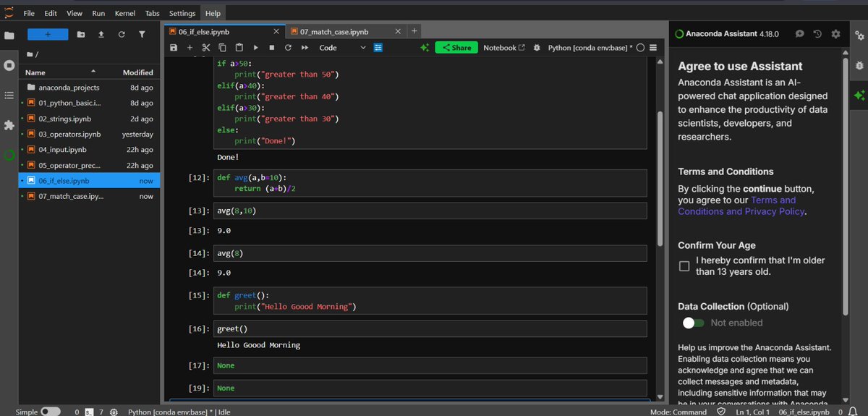Open the File menu

click(x=29, y=13)
